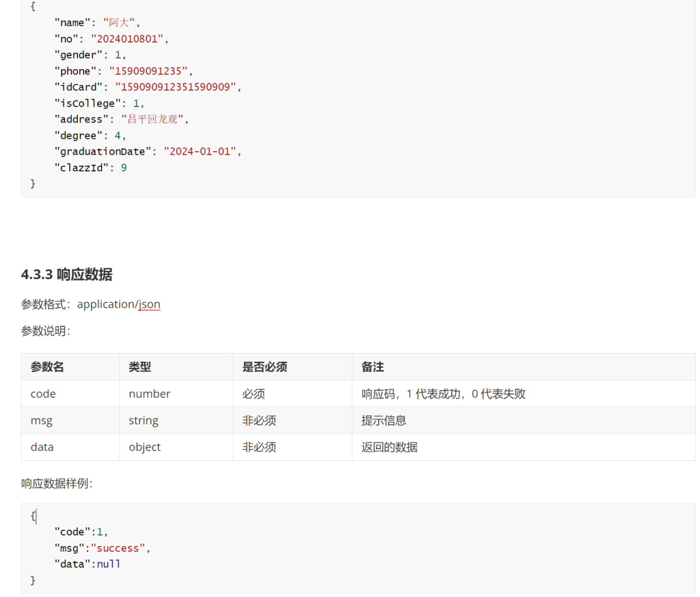
Task: Click the "提示信息" remark cell
Action: tap(383, 421)
